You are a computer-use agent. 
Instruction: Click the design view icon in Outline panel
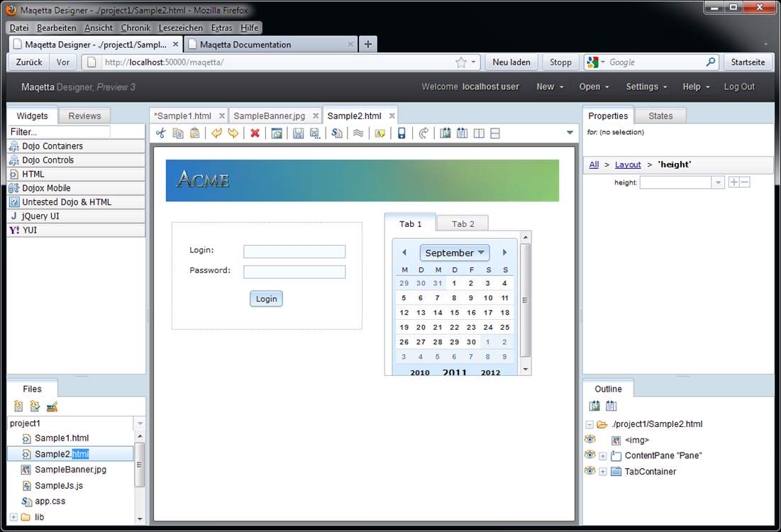(594, 406)
